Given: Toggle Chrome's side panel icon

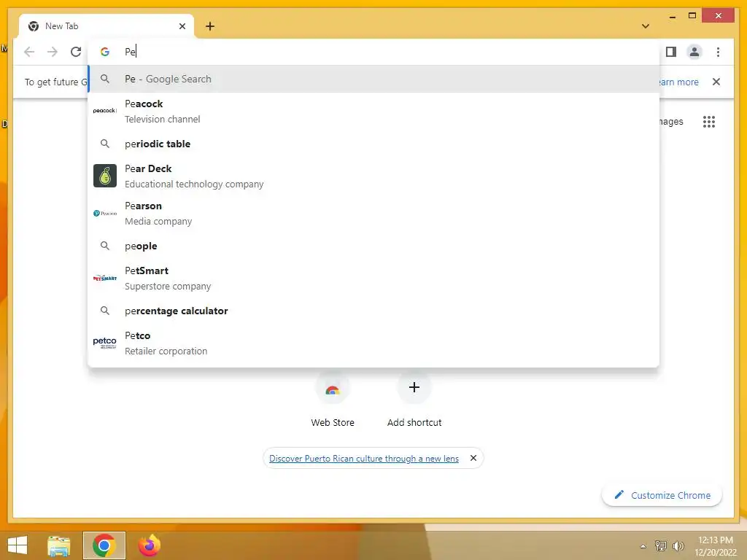Looking at the screenshot, I should [x=671, y=52].
